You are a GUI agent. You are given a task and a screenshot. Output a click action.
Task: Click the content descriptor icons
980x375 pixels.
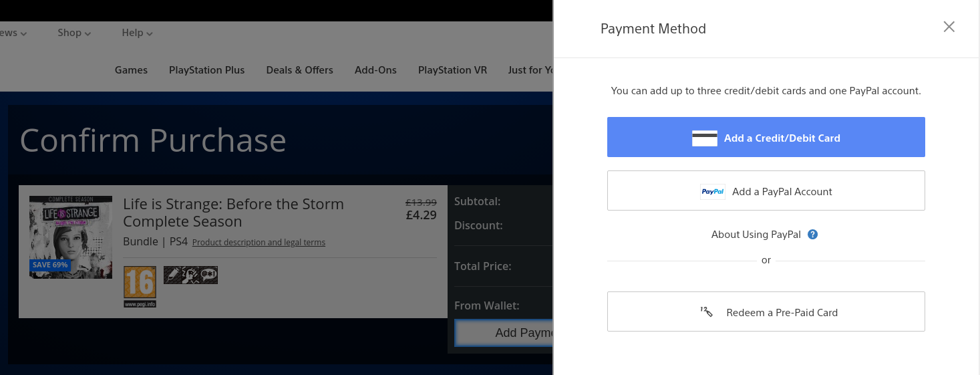click(x=190, y=275)
